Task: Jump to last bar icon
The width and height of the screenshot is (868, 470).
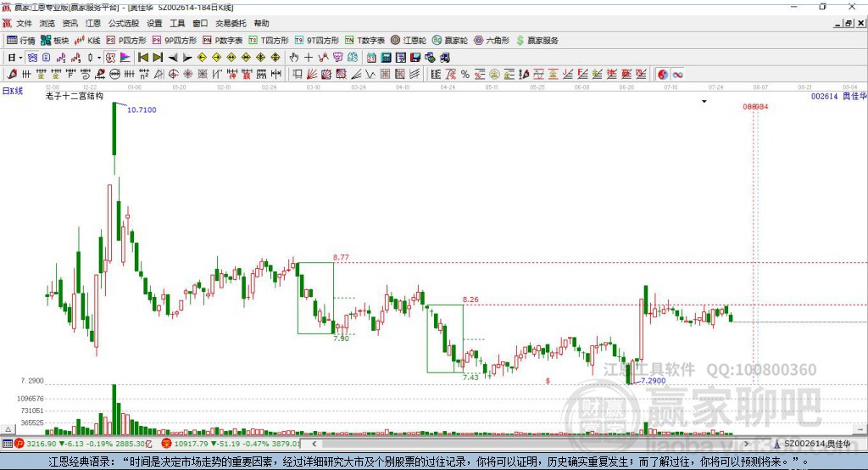Action: [x=158, y=58]
